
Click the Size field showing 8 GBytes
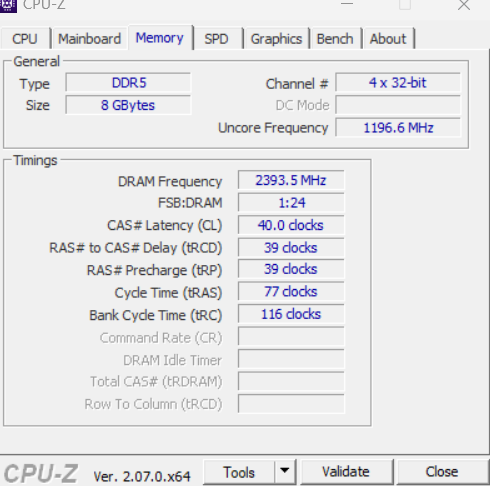click(x=128, y=105)
